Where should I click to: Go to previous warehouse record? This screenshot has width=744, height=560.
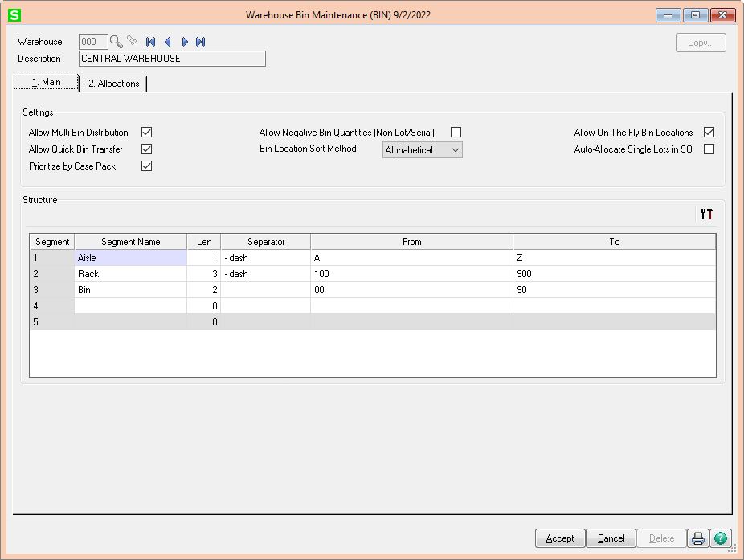(167, 42)
